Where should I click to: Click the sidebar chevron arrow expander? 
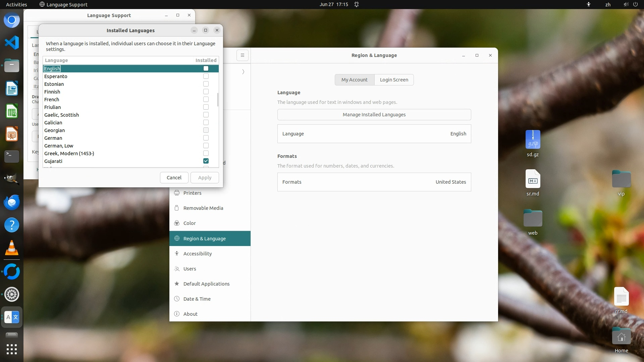point(243,72)
